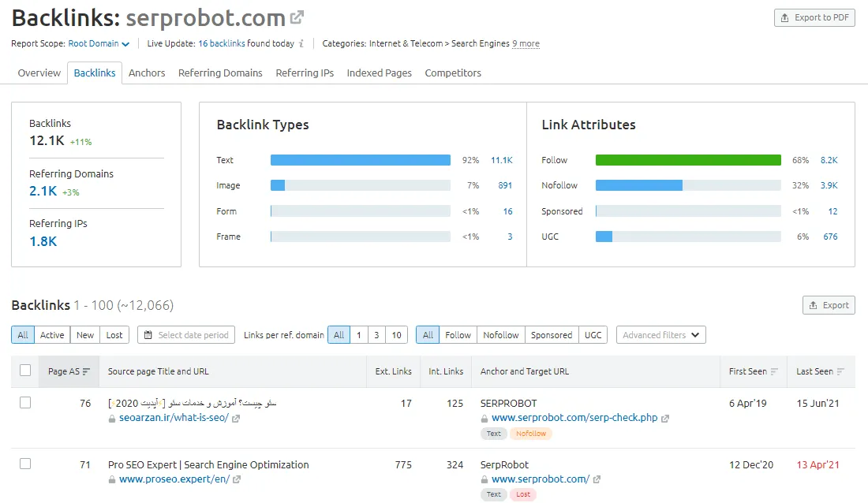This screenshot has height=503, width=868.
Task: Click the calendar icon in Select date period
Action: [x=148, y=335]
